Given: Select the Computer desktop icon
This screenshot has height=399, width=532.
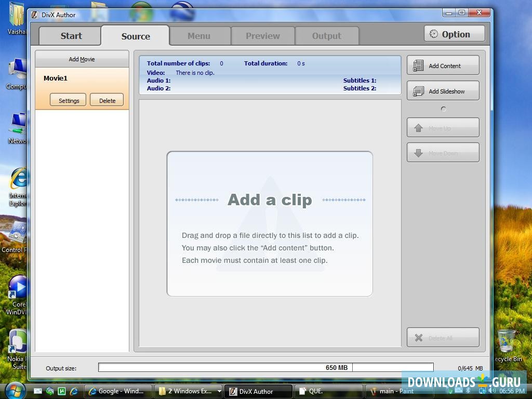Looking at the screenshot, I should point(17,74).
